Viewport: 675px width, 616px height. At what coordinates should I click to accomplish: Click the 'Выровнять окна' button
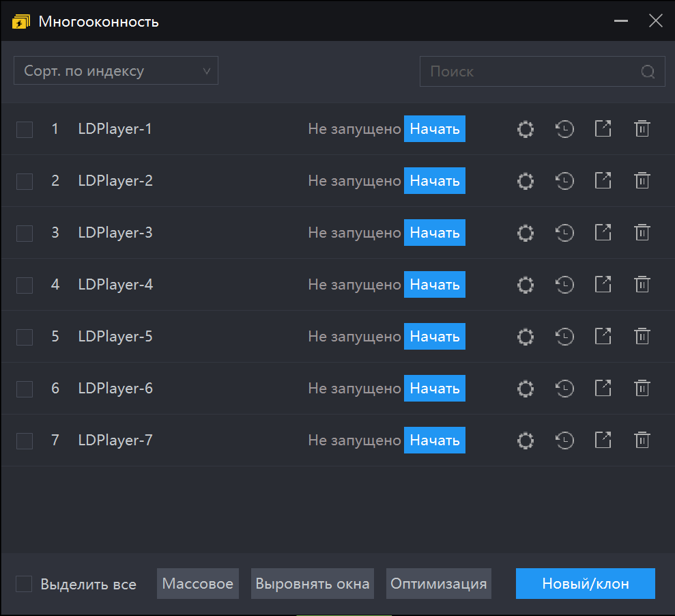[313, 584]
